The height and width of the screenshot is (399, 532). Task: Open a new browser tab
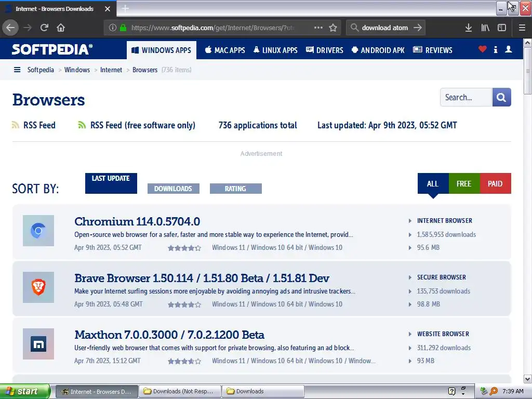[x=125, y=8]
